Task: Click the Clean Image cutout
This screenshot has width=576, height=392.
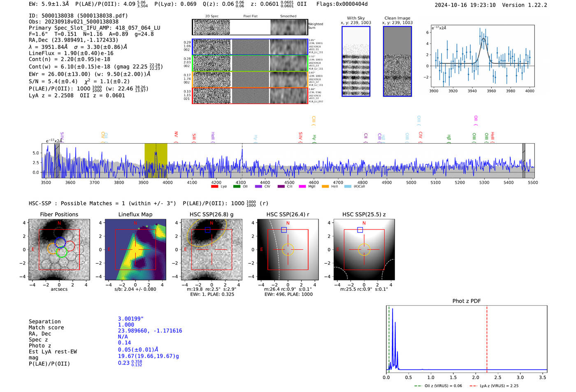Action: click(x=397, y=61)
